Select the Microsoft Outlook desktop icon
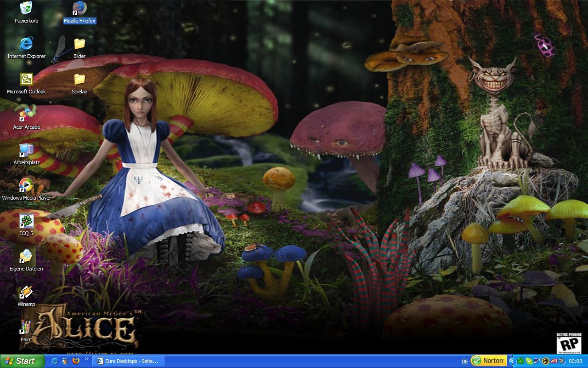 (26, 83)
